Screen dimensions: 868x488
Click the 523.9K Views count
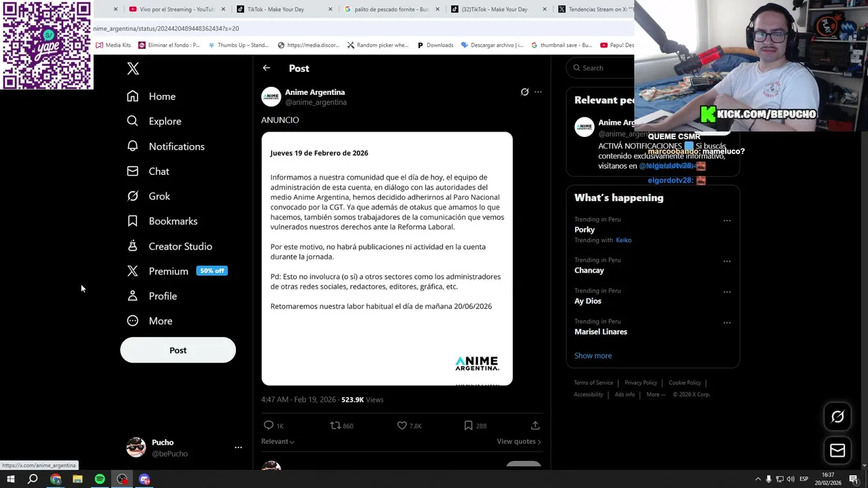click(362, 400)
